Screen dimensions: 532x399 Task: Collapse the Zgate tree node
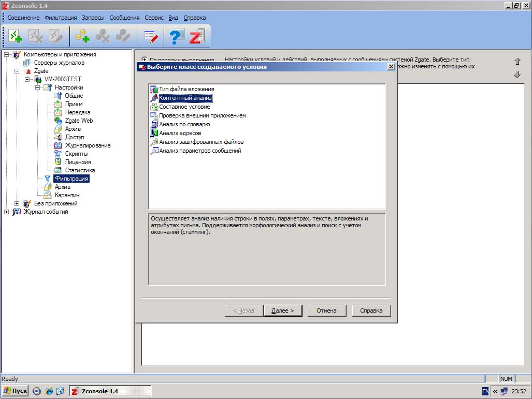tap(17, 71)
